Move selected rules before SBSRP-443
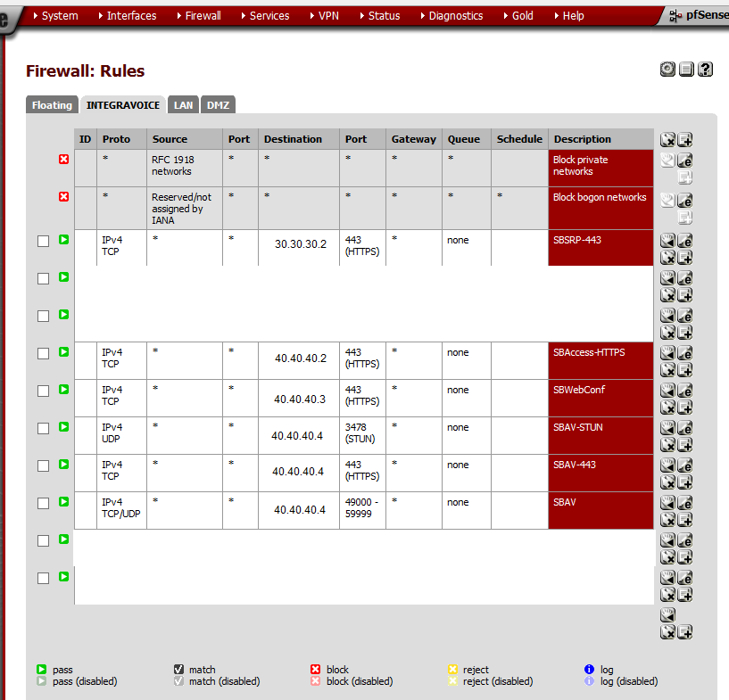This screenshot has height=700, width=729. click(667, 240)
